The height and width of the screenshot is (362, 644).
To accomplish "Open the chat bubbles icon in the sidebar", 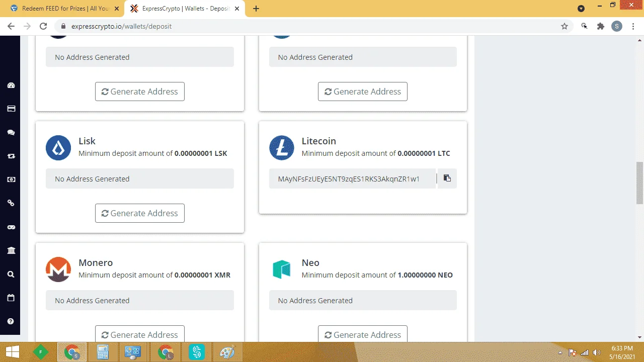I will point(11,133).
